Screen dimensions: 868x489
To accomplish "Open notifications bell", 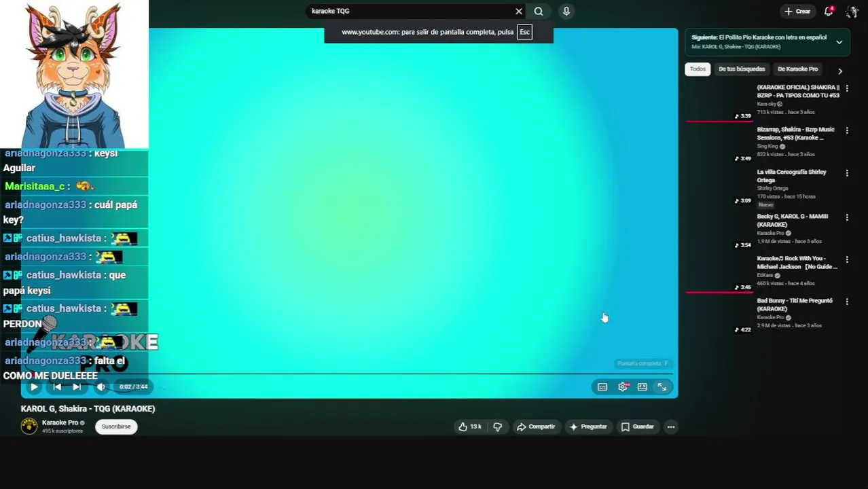I will (829, 12).
